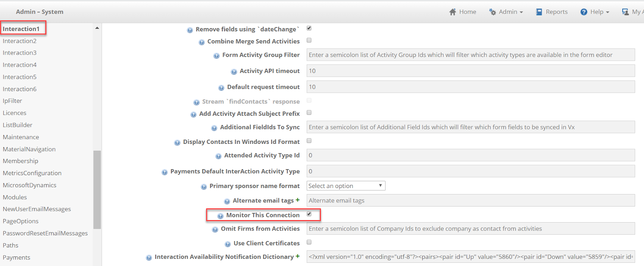Click the help icon beside Form Activity Group Filter
The width and height of the screenshot is (644, 266).
pos(216,56)
